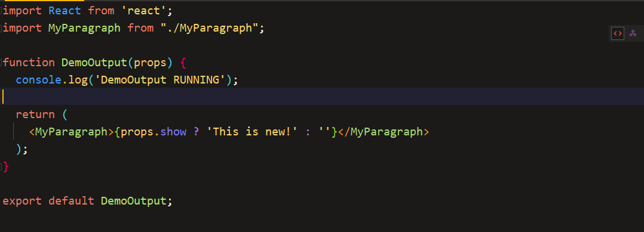This screenshot has height=232, width=644.
Task: Click the export keyword
Action: pyautogui.click(x=22, y=201)
